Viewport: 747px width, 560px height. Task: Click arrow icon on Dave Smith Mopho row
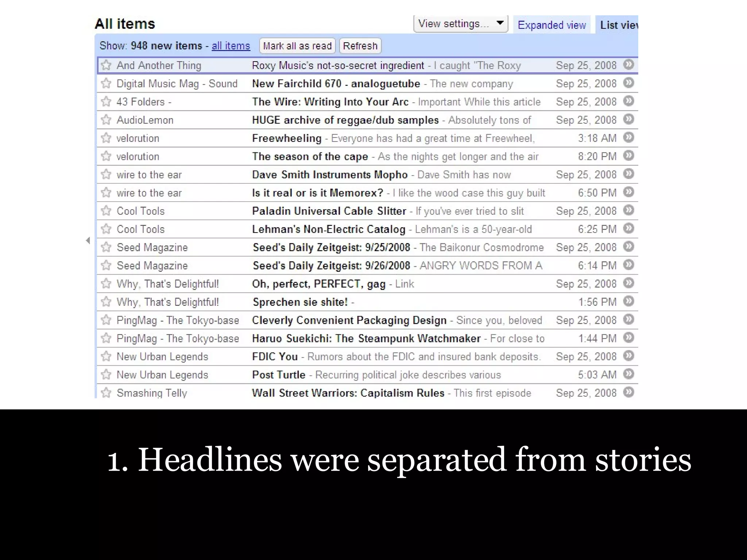(x=628, y=174)
